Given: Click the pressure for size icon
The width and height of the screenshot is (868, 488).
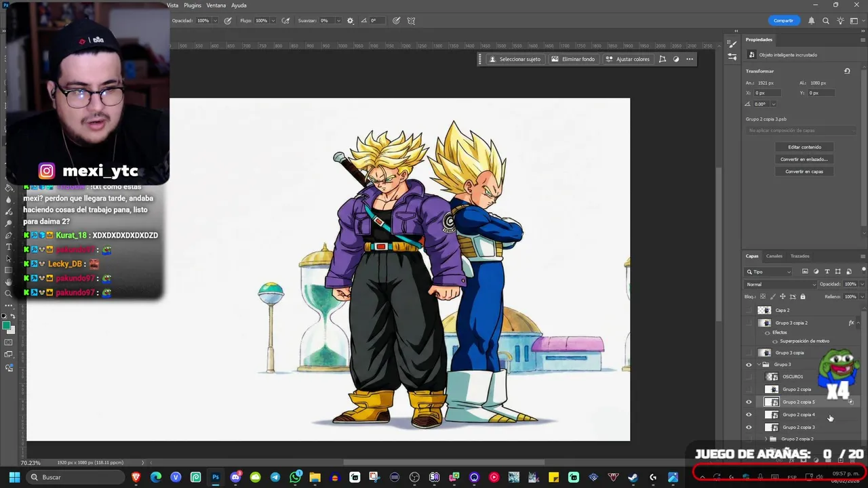Looking at the screenshot, I should point(396,21).
